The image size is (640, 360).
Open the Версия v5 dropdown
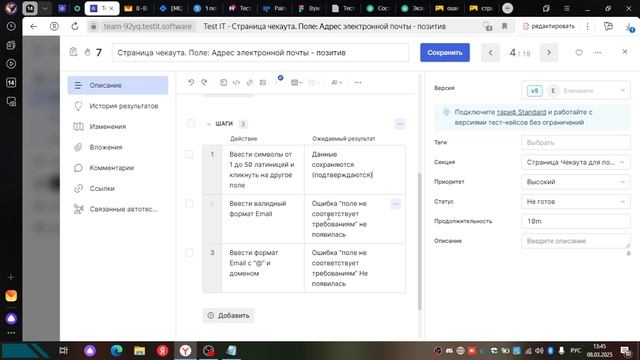pos(576,90)
